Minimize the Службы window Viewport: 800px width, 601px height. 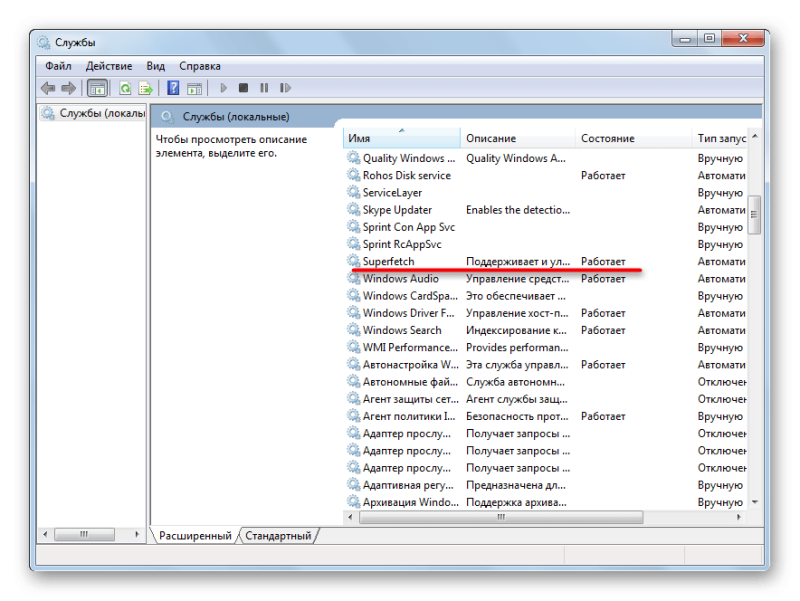pyautogui.click(x=685, y=39)
